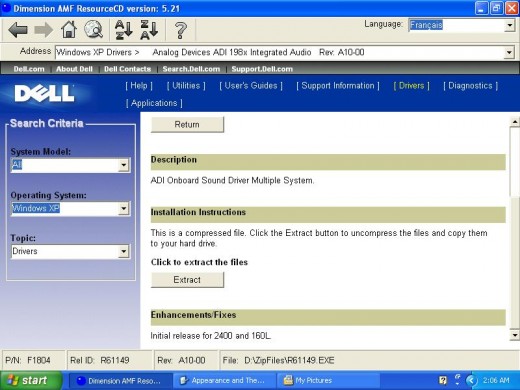520x390 pixels.
Task: Select the Help menu section
Action: pos(139,86)
